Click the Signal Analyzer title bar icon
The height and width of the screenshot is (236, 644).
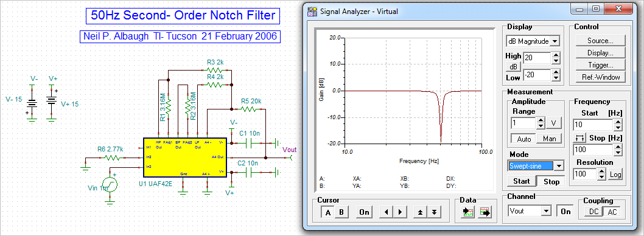pos(313,11)
